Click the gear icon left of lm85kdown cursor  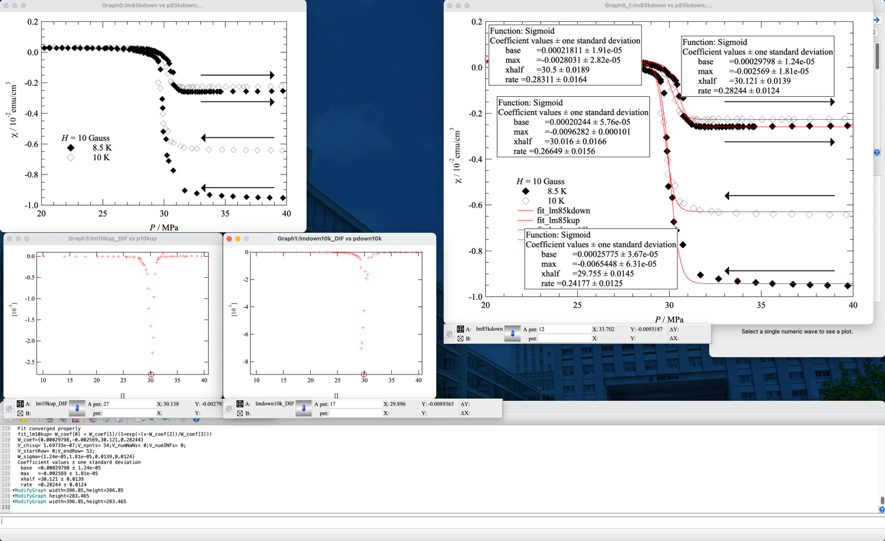[x=449, y=334]
